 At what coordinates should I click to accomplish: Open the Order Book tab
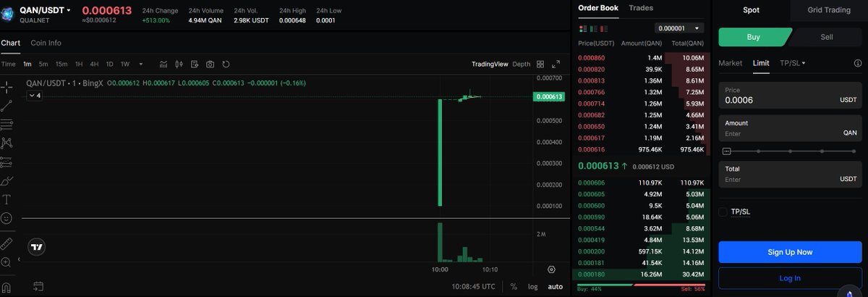598,8
